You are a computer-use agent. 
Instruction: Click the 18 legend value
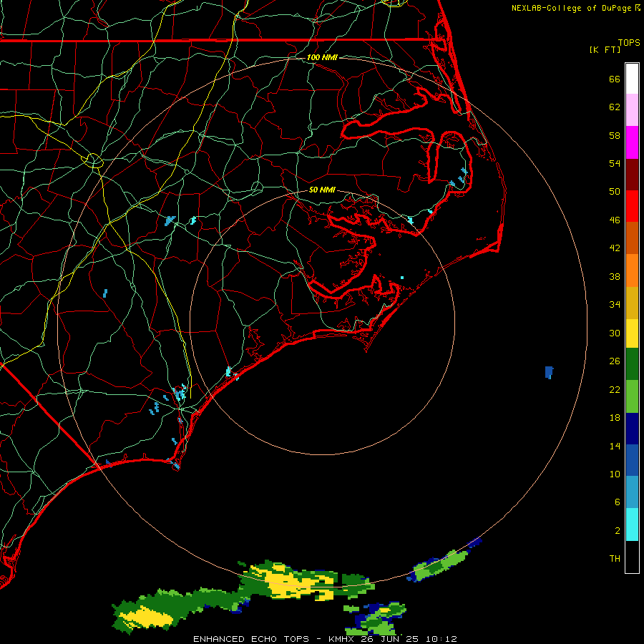tap(615, 418)
